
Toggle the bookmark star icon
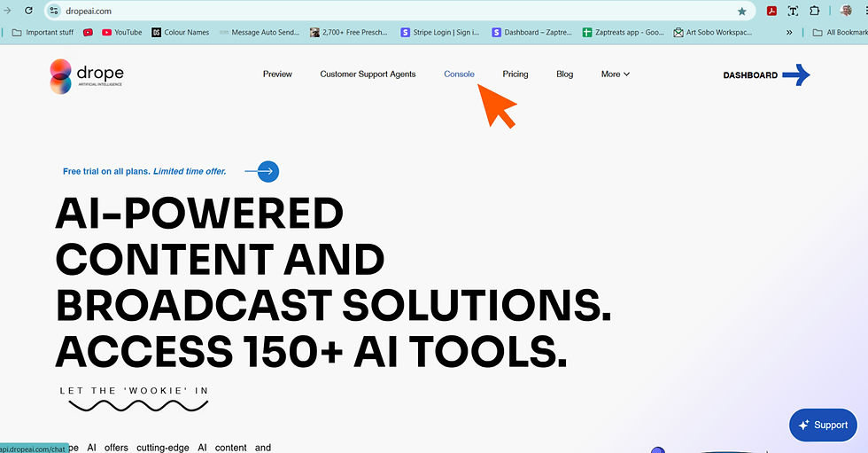point(742,11)
